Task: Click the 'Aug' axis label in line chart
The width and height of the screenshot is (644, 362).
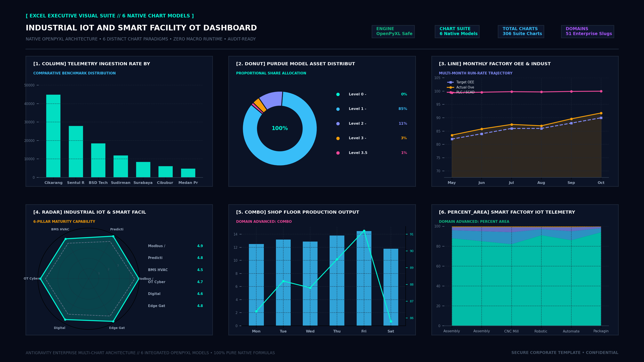Action: 541,183
